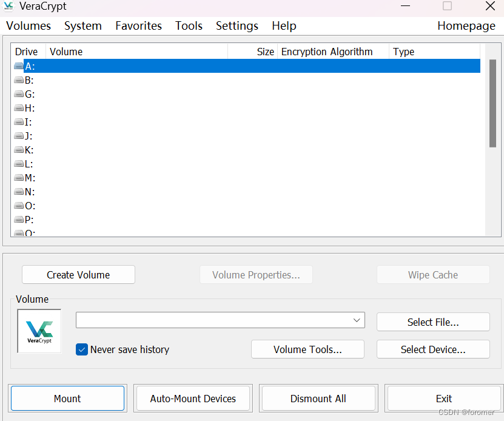Click the Wipe Cache button
The image size is (504, 421).
coord(433,275)
